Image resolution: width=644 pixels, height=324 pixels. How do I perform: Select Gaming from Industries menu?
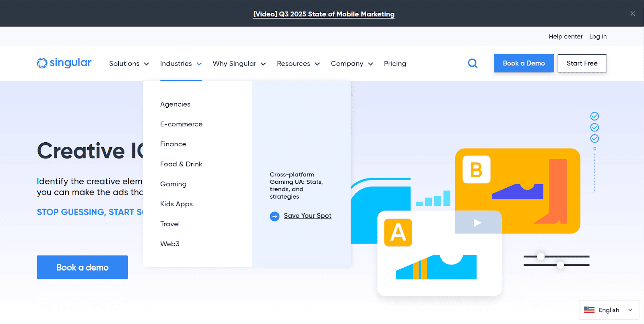point(173,184)
